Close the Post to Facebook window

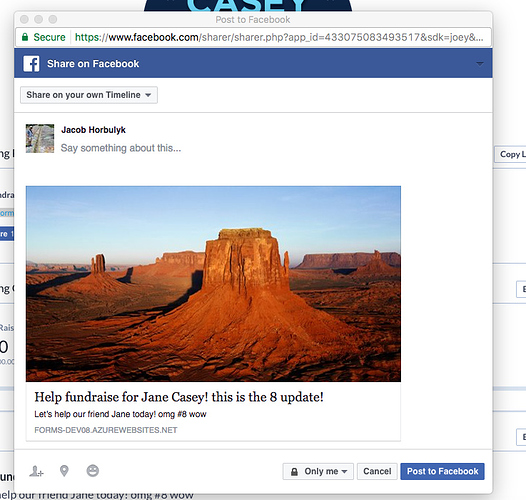coord(24,19)
